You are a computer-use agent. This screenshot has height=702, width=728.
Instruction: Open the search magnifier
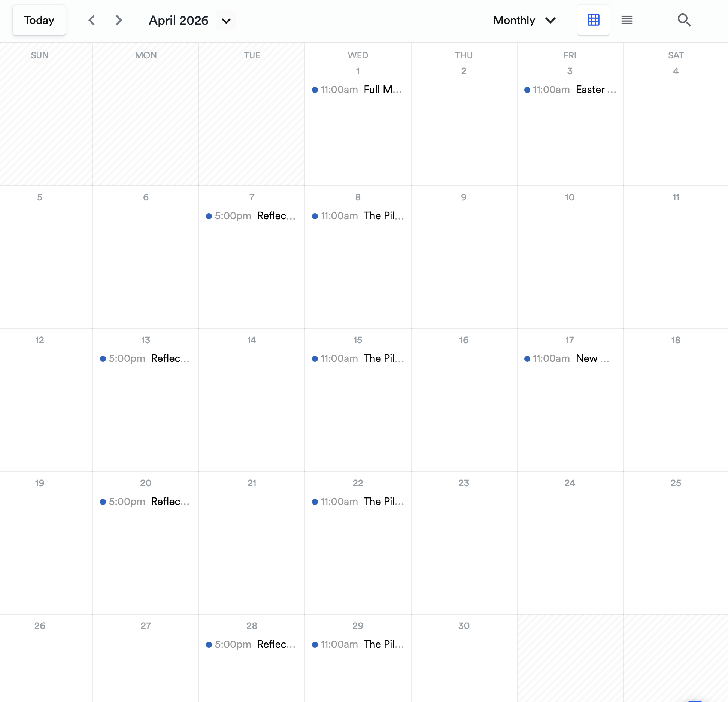pos(684,20)
